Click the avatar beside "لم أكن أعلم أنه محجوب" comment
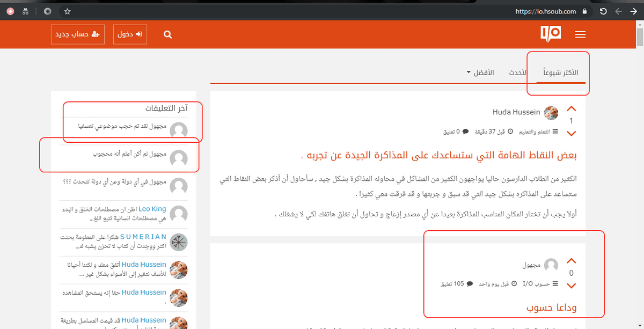The height and width of the screenshot is (329, 644). (179, 158)
